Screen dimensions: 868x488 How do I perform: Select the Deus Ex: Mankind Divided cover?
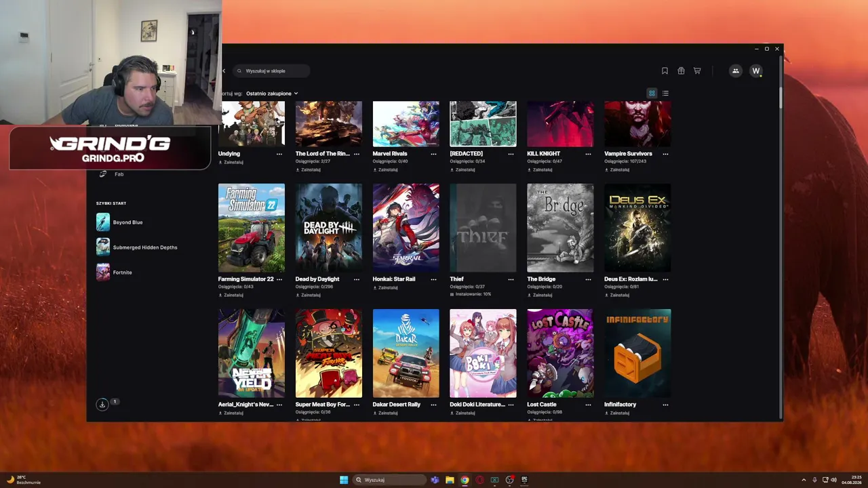[637, 228]
